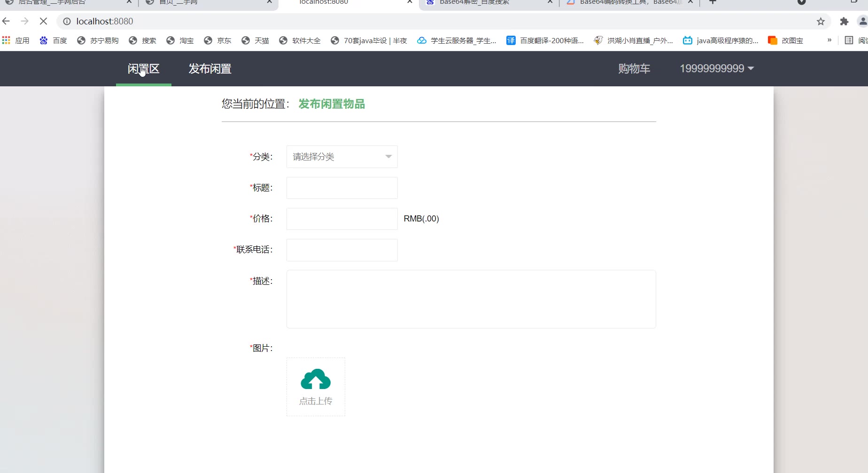Focus the 标题 title input field

[342, 188]
